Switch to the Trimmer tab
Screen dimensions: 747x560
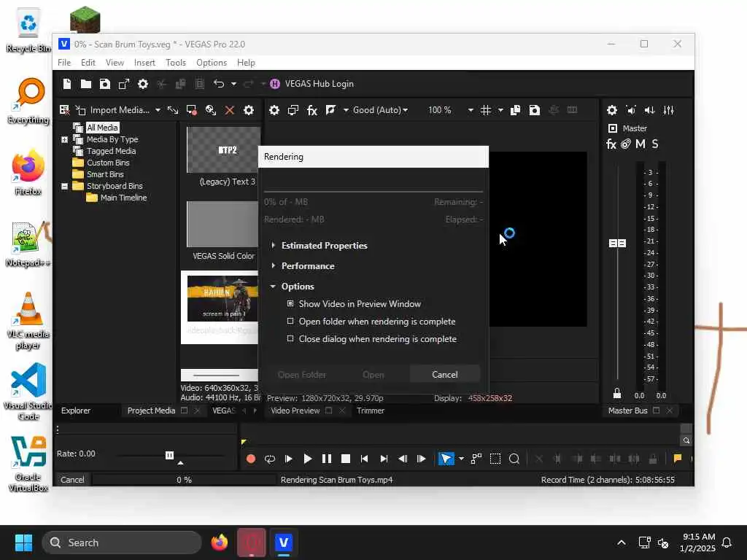(x=371, y=411)
